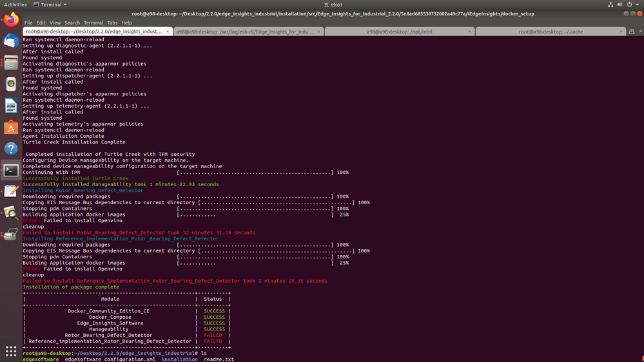Minimize the terminal window
The height and width of the screenshot is (362, 644).
click(626, 14)
